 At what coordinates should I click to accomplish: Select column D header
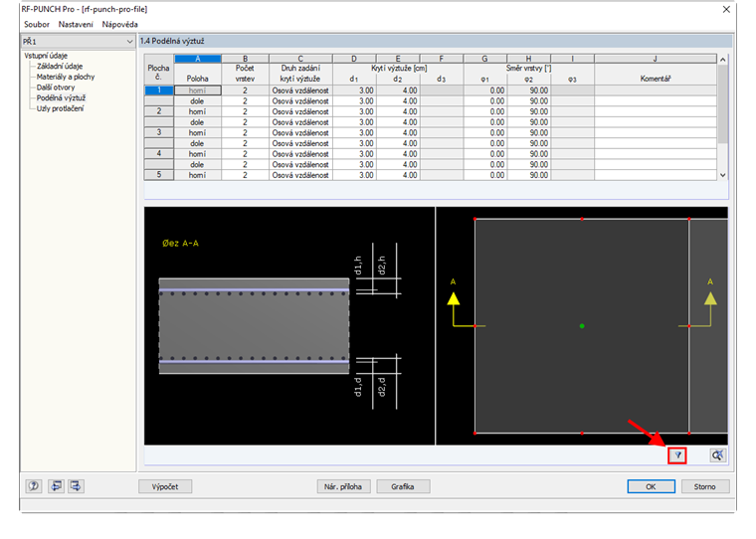(354, 59)
